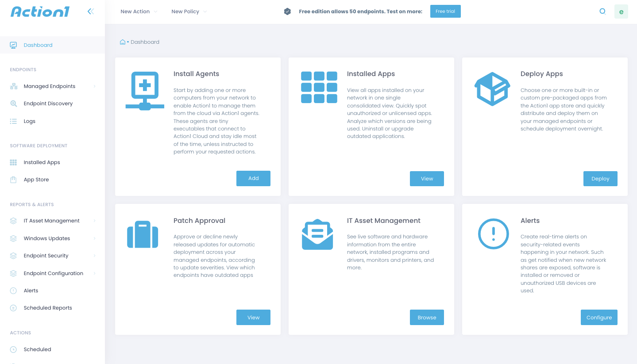Collapse the sidebar with double-chevron icon

tap(91, 11)
